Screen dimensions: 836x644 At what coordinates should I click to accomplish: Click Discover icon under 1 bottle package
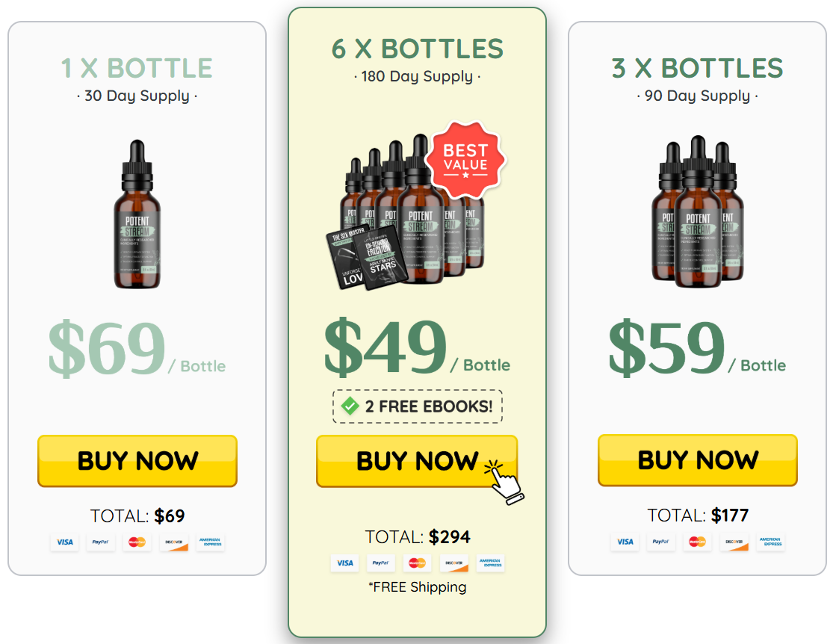point(174,542)
